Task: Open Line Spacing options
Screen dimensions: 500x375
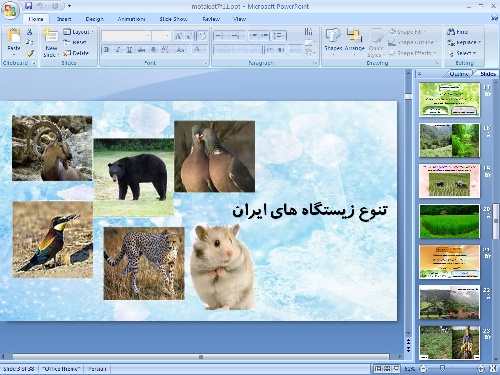Action: click(x=278, y=36)
